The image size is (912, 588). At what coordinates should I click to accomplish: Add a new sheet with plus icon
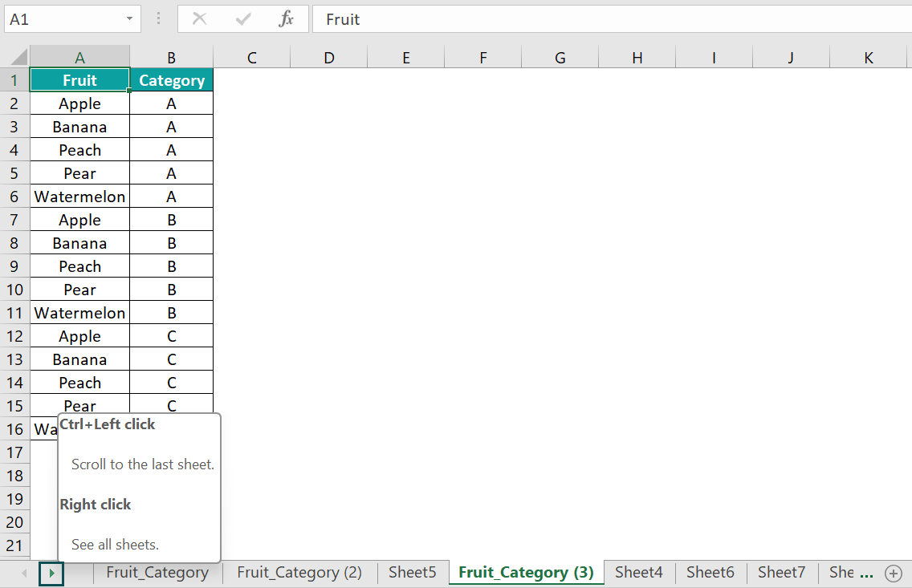click(893, 573)
